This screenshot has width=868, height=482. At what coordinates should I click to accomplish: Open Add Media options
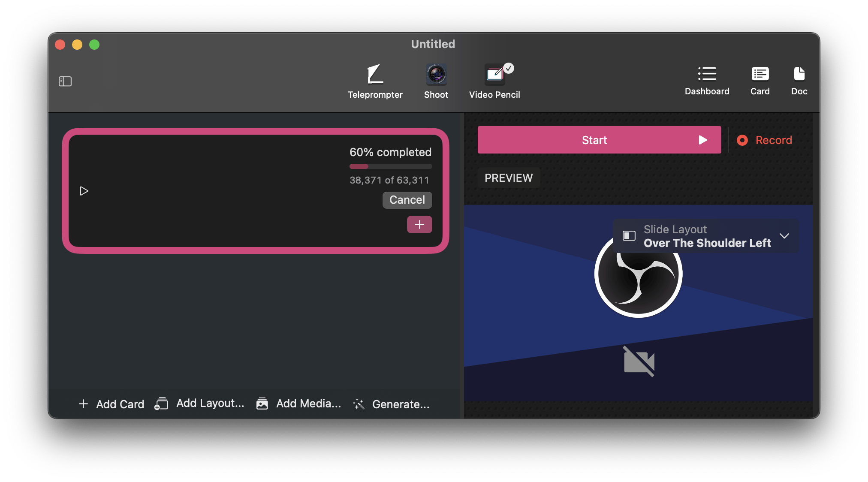coord(299,404)
